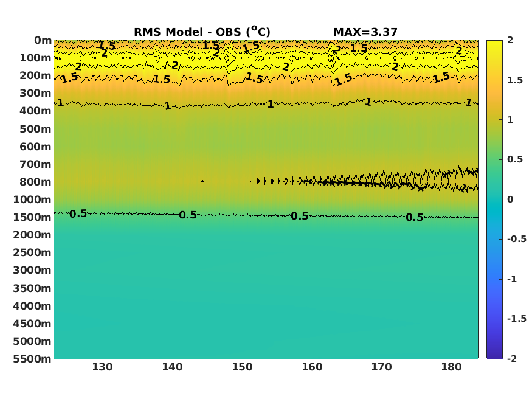Select the colorbar tick label "1"
Viewport: 532px width, 399px height.
coord(510,120)
